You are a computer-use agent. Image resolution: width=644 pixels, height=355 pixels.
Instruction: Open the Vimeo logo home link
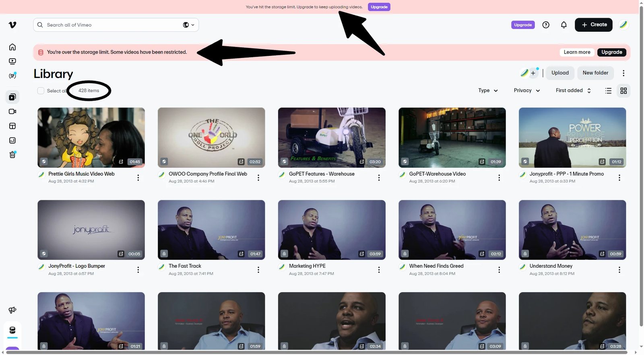click(x=12, y=25)
